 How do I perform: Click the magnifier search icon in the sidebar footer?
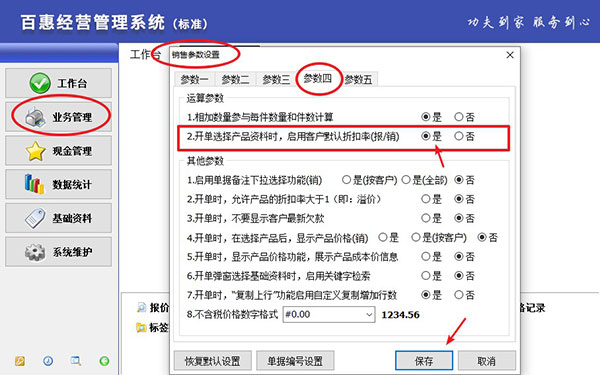coord(76,360)
